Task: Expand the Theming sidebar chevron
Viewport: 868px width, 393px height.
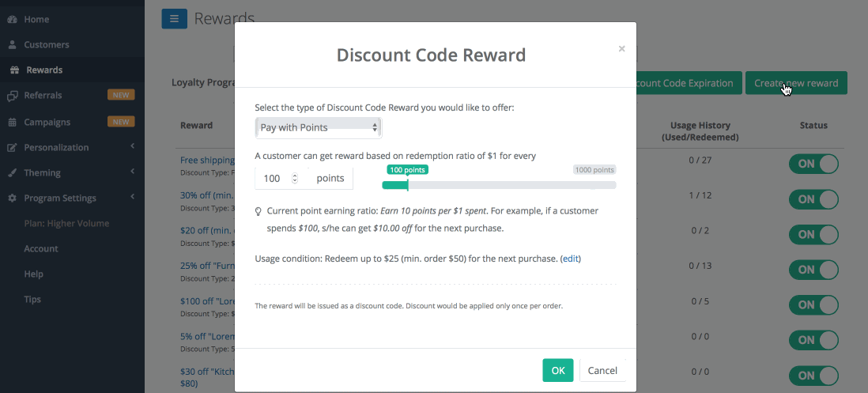Action: 133,172
